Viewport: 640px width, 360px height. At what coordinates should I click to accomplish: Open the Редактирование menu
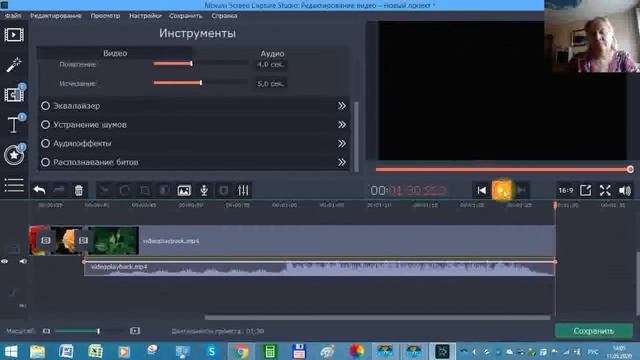(x=56, y=16)
